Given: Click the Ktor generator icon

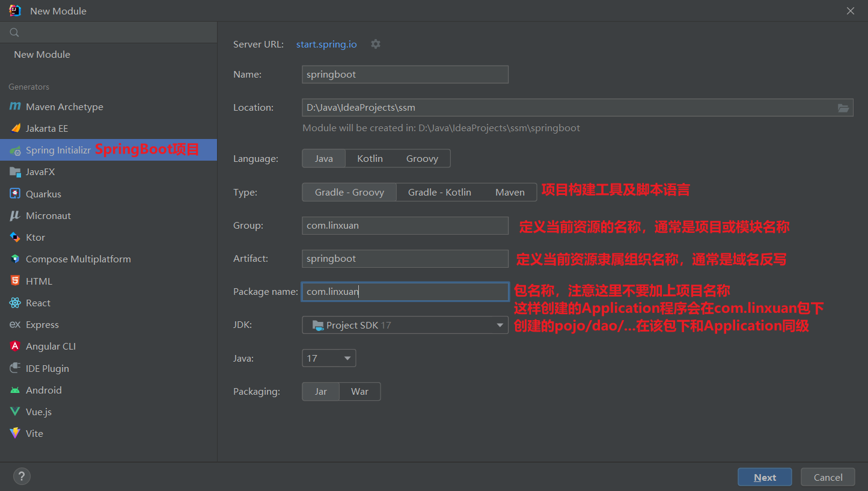Looking at the screenshot, I should point(15,237).
